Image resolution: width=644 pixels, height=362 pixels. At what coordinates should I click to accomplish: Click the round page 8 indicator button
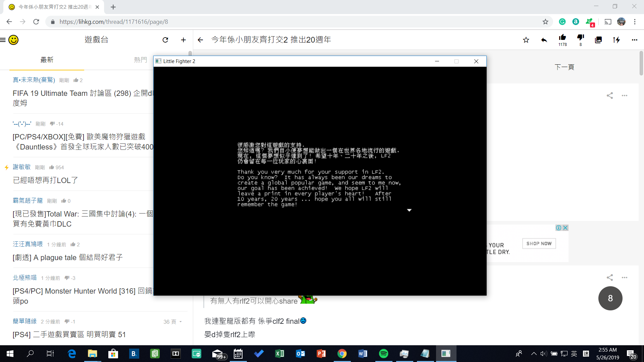click(x=610, y=298)
